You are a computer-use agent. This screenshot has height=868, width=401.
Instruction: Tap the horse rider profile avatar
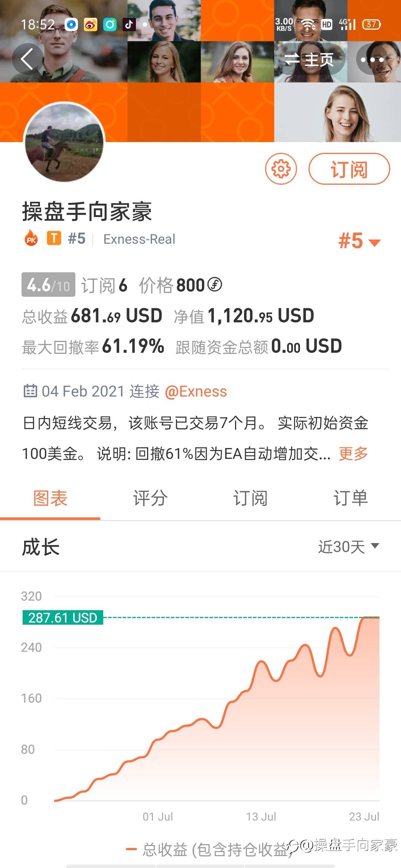[64, 143]
